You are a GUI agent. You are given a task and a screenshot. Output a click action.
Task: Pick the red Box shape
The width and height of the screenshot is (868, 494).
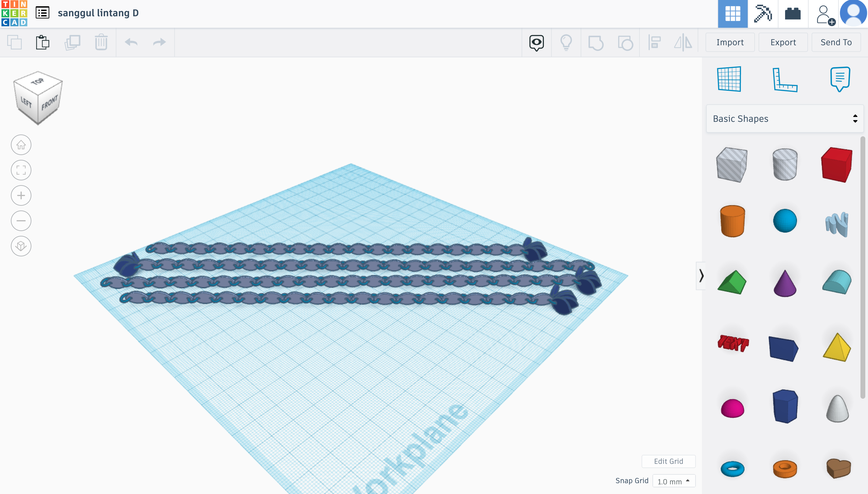point(837,165)
